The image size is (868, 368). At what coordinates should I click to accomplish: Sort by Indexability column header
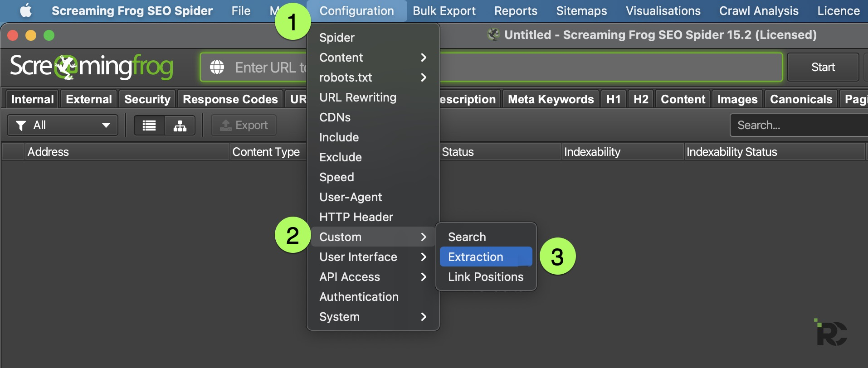click(622, 152)
